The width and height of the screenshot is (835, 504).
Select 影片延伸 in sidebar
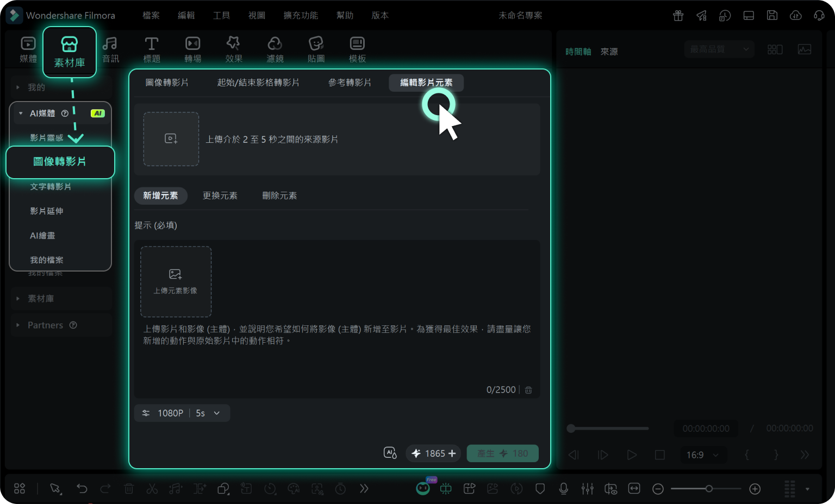[x=47, y=211]
